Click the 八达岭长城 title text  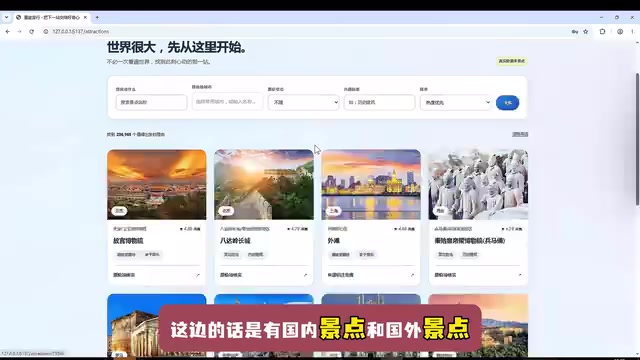(x=235, y=241)
